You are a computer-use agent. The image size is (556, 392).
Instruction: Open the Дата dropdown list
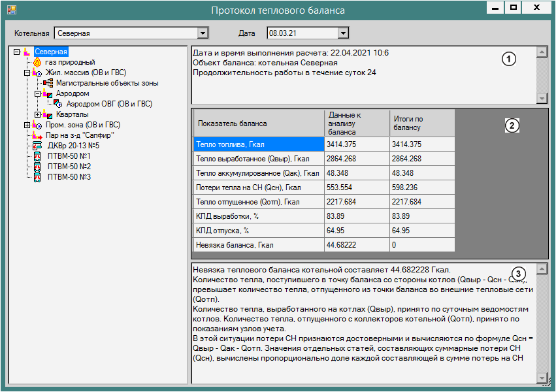pos(343,33)
